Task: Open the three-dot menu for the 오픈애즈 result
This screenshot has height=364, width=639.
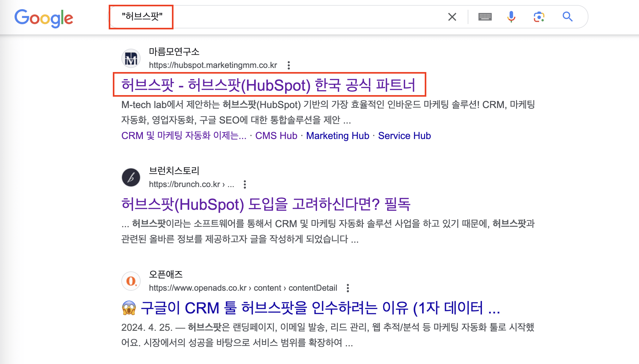Action: 349,288
